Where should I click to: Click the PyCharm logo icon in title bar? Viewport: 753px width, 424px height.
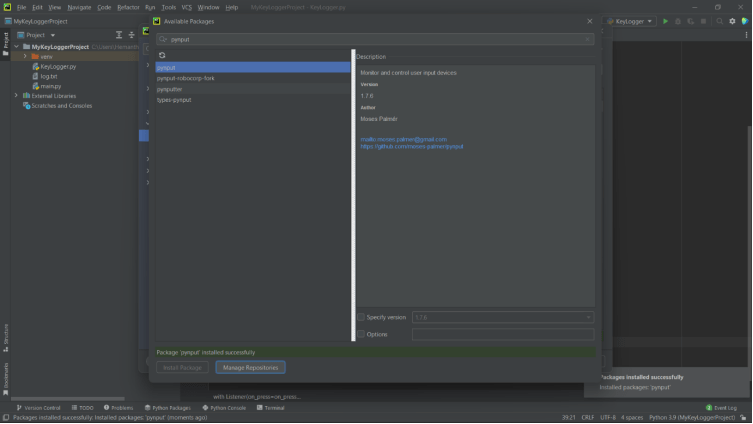(7, 7)
